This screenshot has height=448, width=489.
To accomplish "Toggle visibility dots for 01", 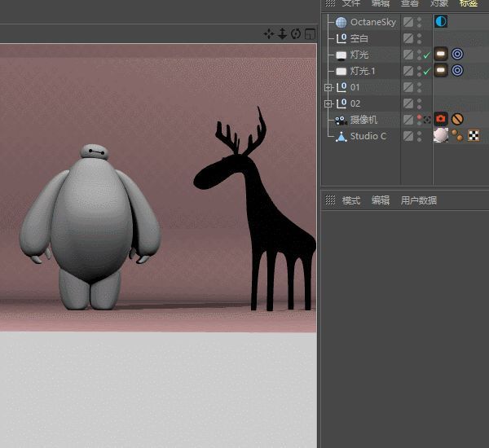I will [419, 87].
